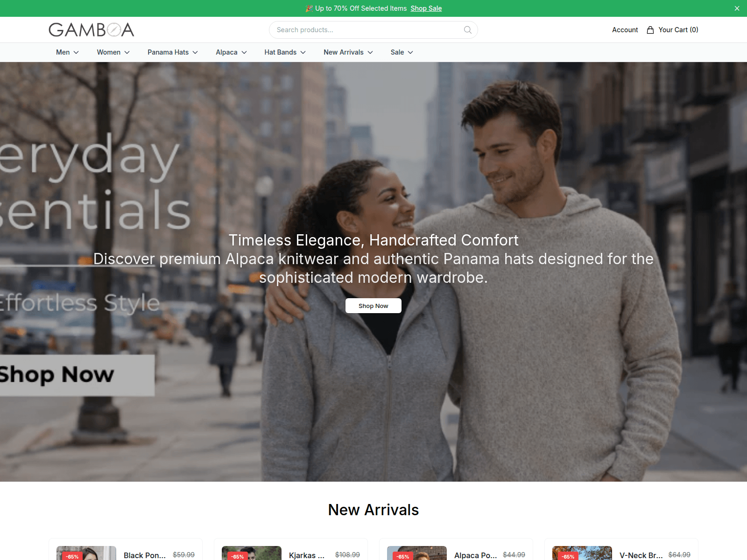This screenshot has height=560, width=747.
Task: Click the $108.99 crossed-out price
Action: 347,554
